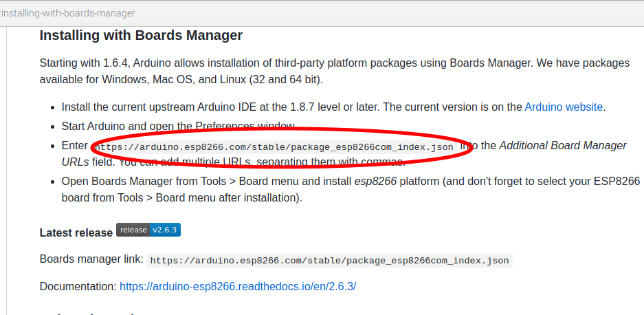Screen dimensions: 644x315
Task: Open the Arduino website link
Action: (564, 107)
